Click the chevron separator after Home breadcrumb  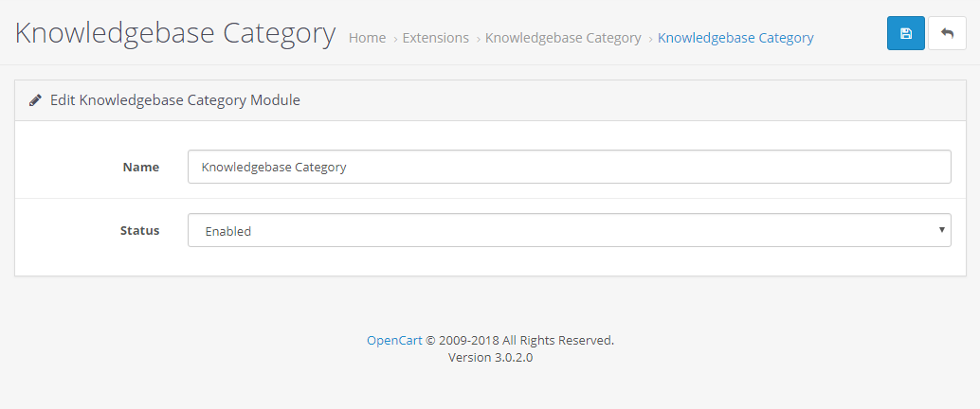(395, 40)
